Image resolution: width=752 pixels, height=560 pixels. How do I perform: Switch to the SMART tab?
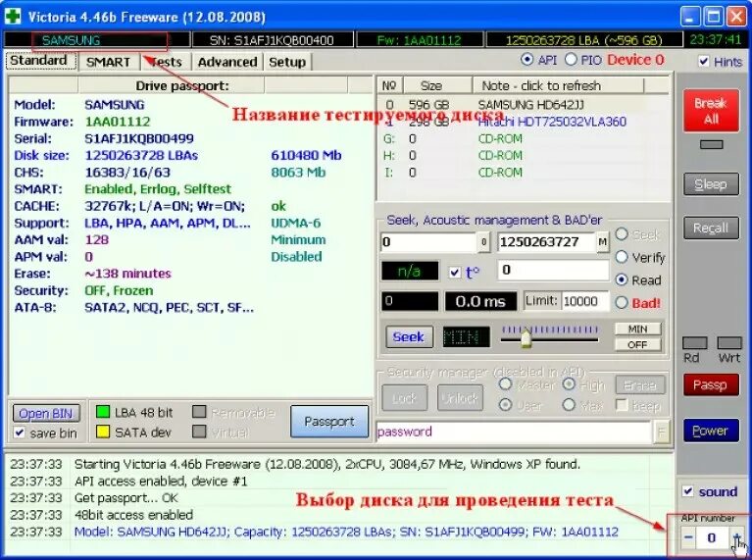point(109,62)
